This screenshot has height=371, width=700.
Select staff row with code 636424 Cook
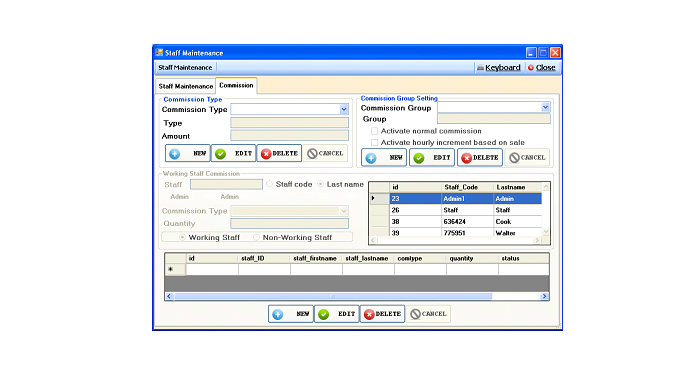pyautogui.click(x=456, y=221)
